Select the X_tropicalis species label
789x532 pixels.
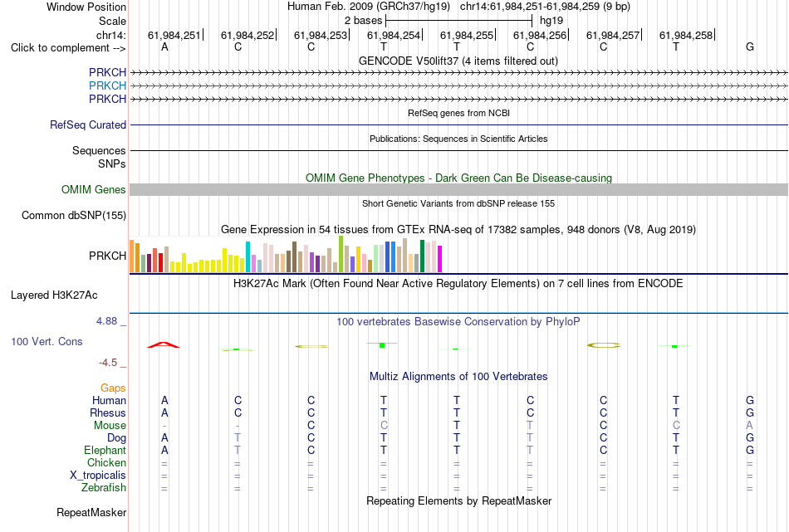coord(98,476)
